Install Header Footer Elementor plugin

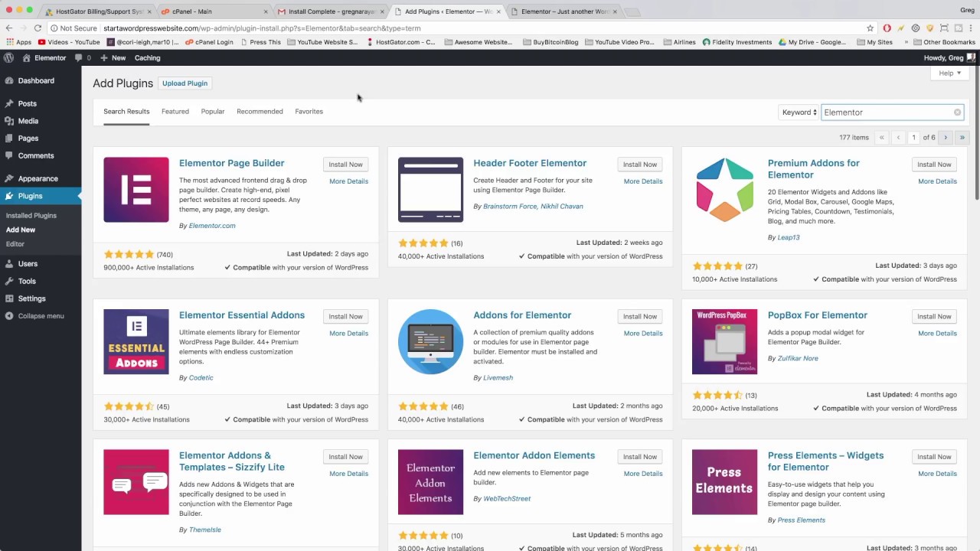coord(640,165)
